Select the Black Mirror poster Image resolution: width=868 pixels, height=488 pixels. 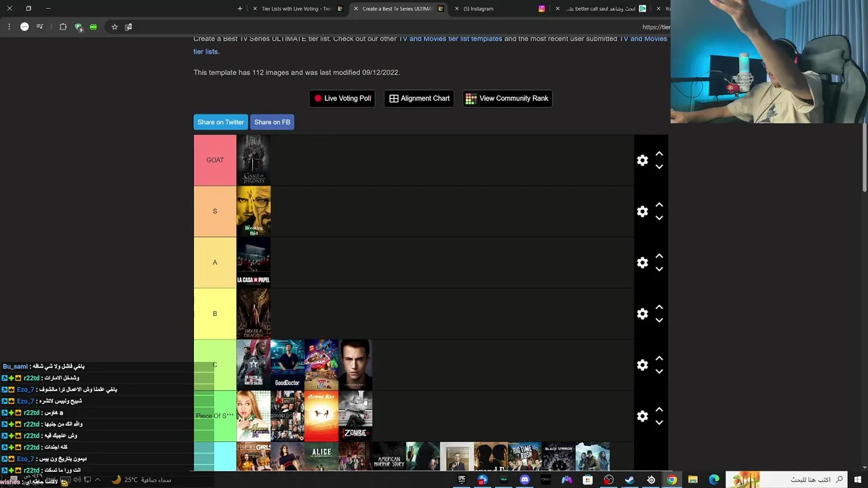pyautogui.click(x=559, y=456)
